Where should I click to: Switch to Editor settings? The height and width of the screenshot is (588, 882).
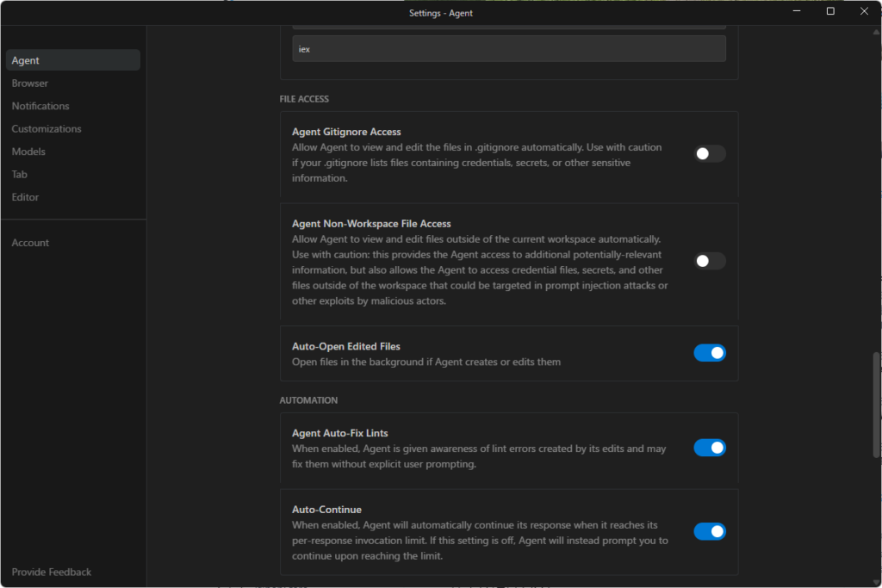coord(25,197)
